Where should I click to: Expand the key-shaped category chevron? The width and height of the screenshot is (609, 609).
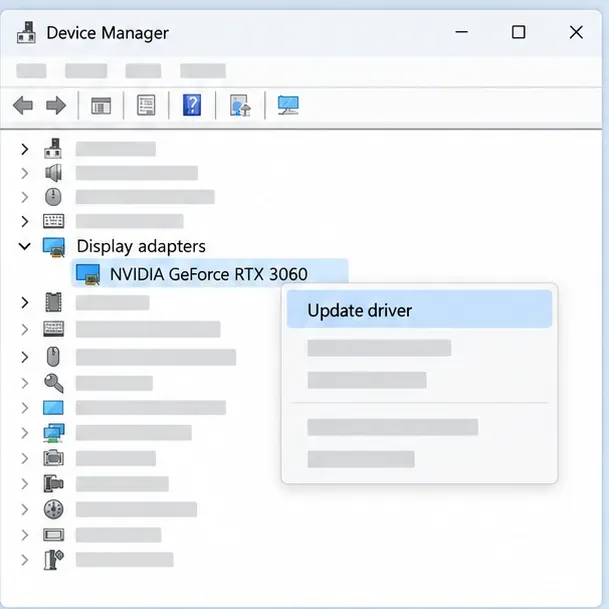pos(25,383)
